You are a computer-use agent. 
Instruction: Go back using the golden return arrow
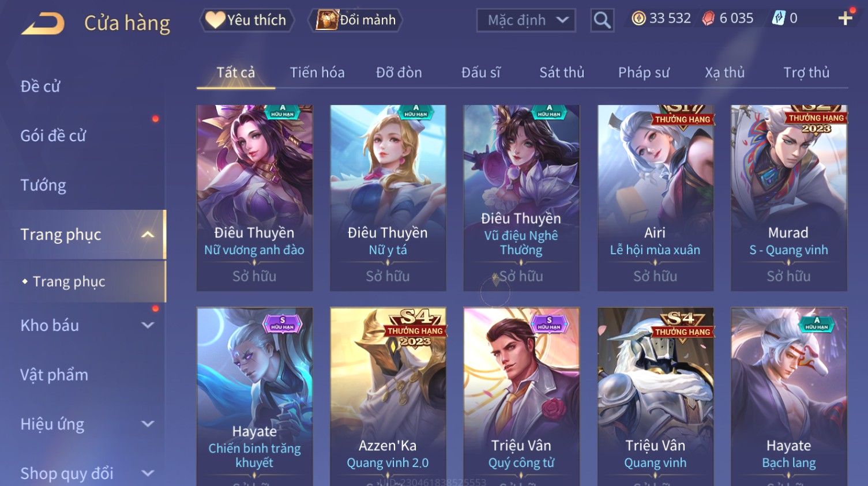43,24
